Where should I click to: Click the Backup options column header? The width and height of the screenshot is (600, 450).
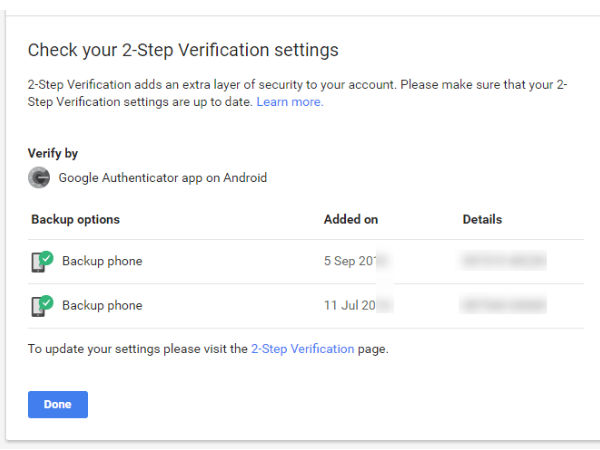(x=76, y=220)
